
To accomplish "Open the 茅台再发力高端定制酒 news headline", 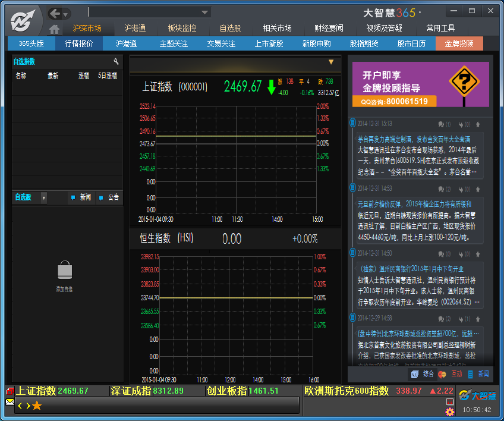I will pyautogui.click(x=420, y=139).
